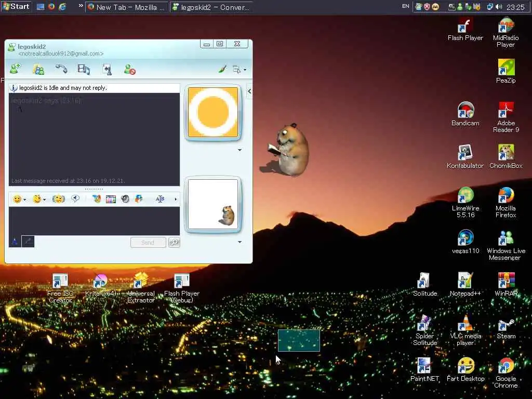Click the network icon in system tray

pyautogui.click(x=490, y=7)
